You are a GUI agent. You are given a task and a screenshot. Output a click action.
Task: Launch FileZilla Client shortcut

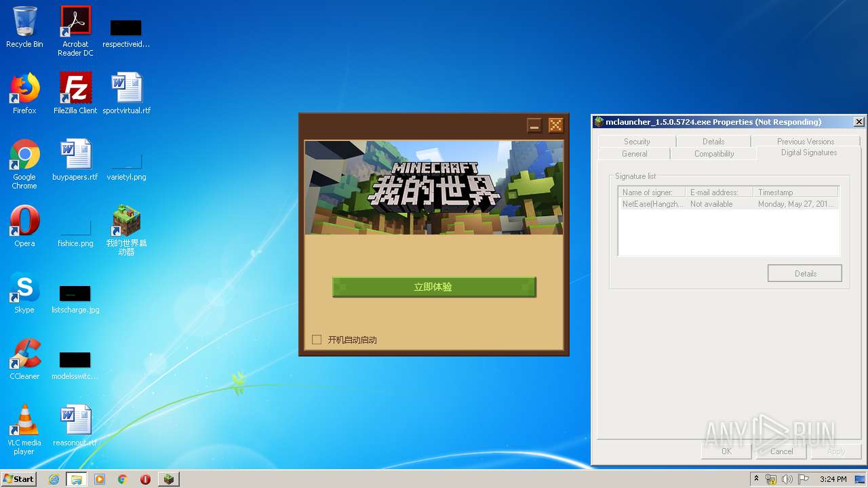pyautogui.click(x=75, y=94)
